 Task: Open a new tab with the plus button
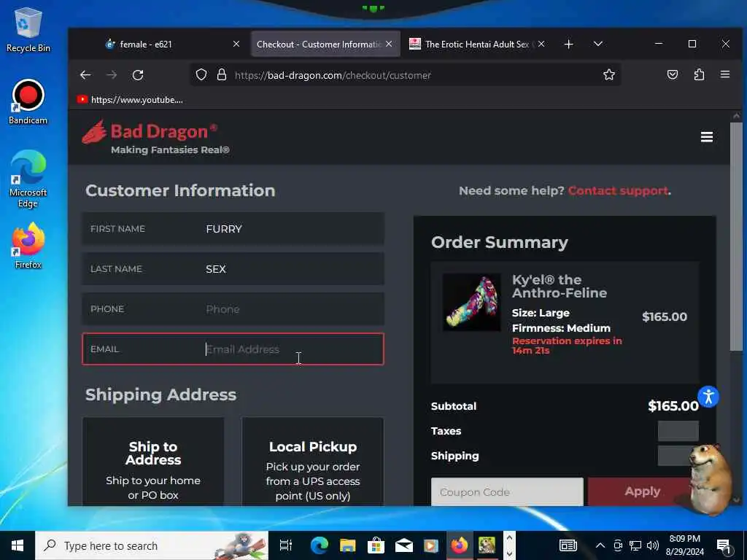[568, 44]
